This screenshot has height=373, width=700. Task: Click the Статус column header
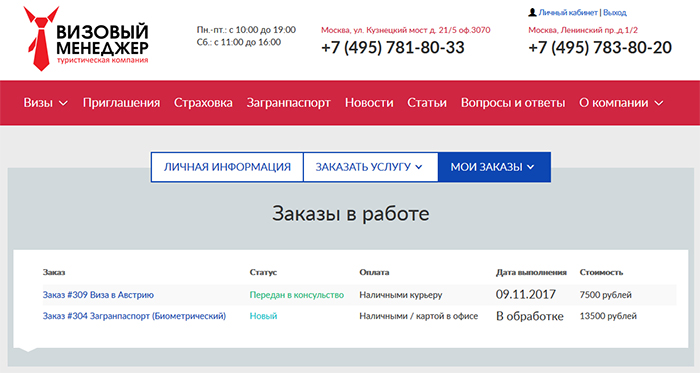point(263,272)
